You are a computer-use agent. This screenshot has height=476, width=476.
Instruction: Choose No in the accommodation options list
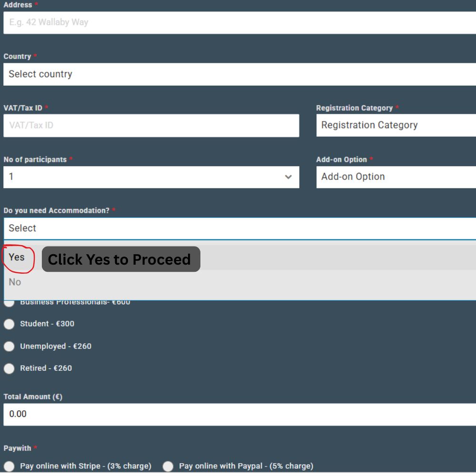(15, 282)
